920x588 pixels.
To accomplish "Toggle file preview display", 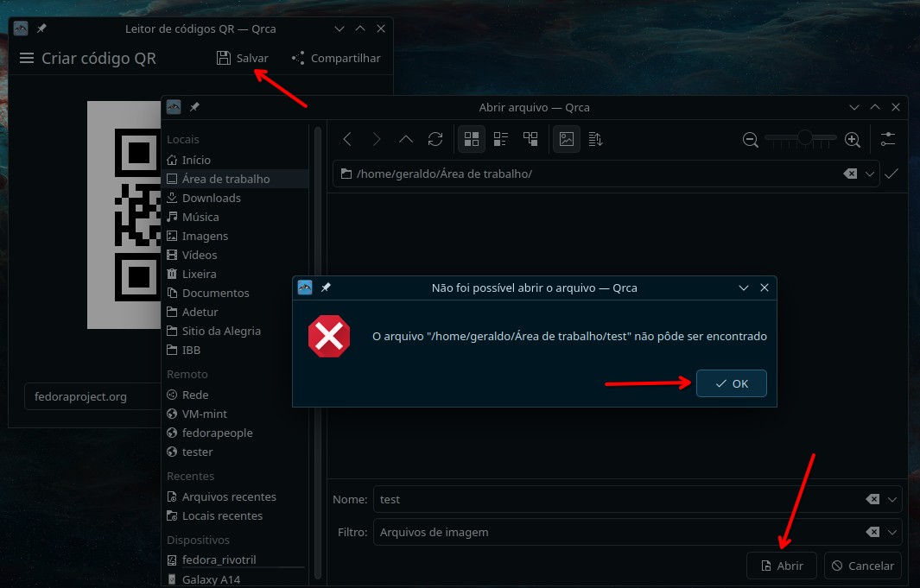I will click(x=566, y=139).
